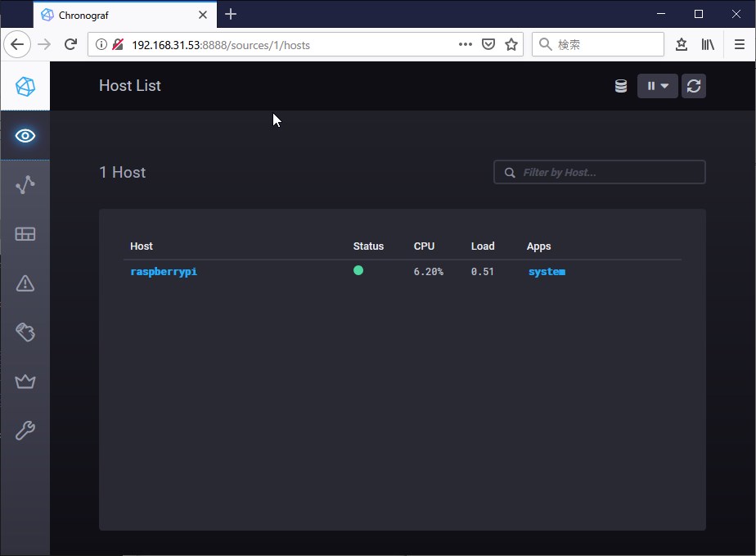Select the Host List eye icon in sidebar
The width and height of the screenshot is (756, 556).
[25, 136]
